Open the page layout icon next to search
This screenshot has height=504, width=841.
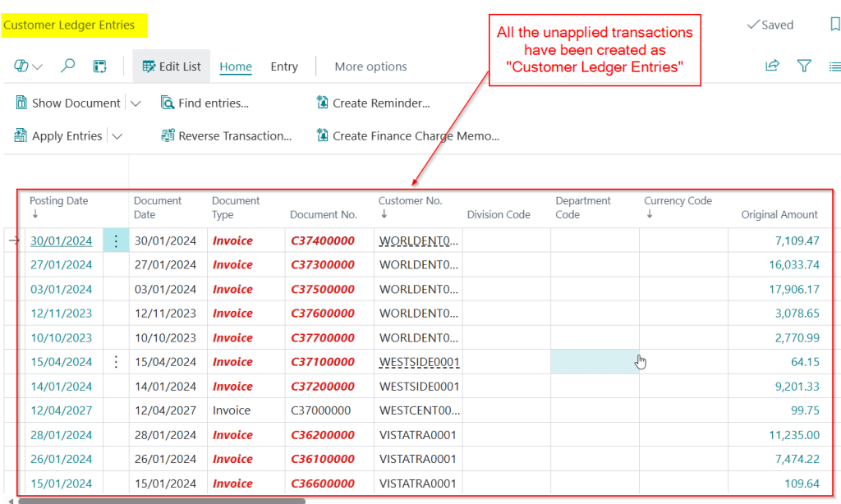click(x=99, y=66)
